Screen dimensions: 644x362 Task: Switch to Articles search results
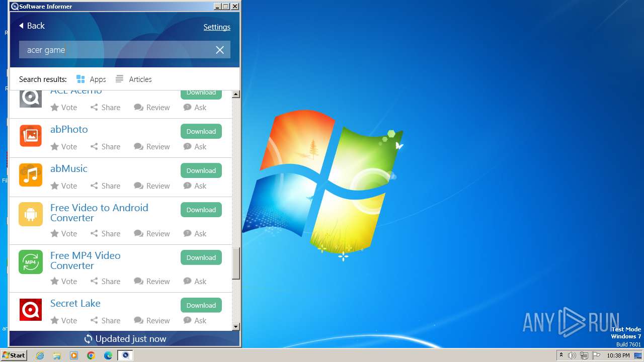(x=133, y=79)
